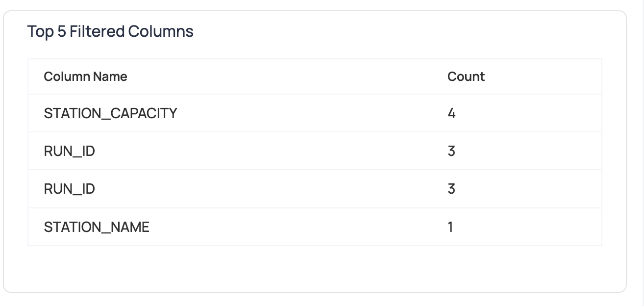
Task: Click the "Top 5 Filtered Columns" heading
Action: [110, 31]
